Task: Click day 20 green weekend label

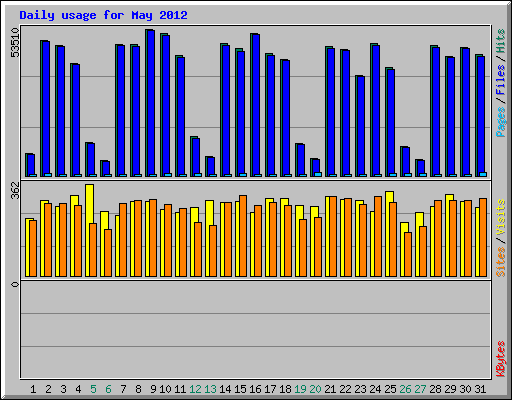Action: pos(315,389)
